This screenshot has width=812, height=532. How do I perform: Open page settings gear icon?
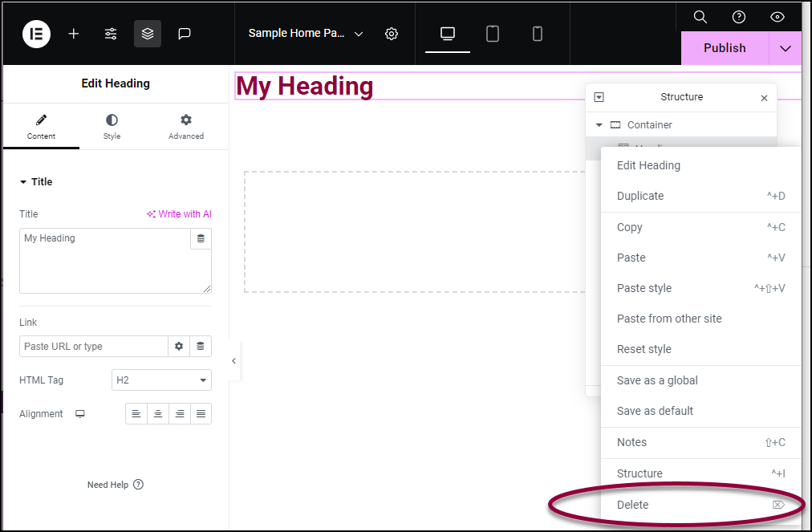[392, 35]
